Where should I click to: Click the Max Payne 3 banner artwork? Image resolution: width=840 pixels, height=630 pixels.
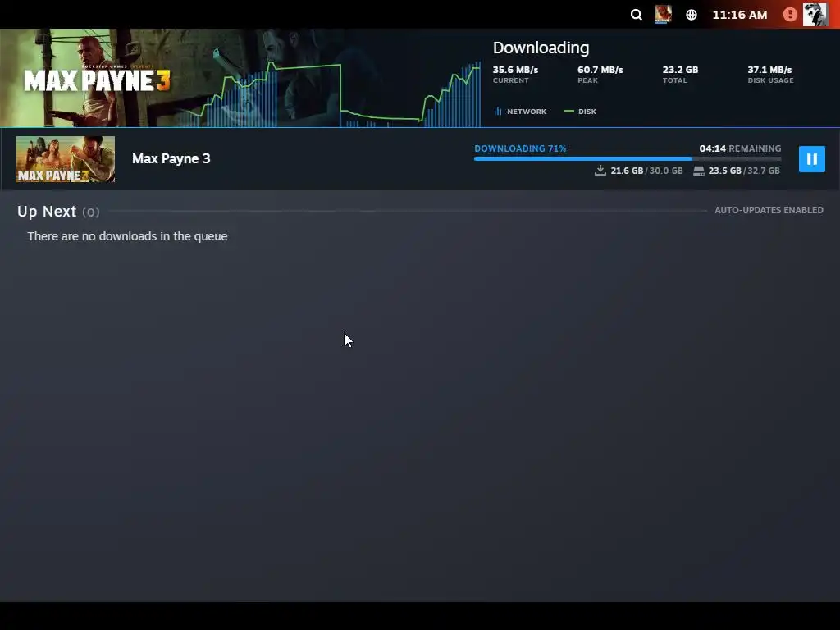[97, 78]
